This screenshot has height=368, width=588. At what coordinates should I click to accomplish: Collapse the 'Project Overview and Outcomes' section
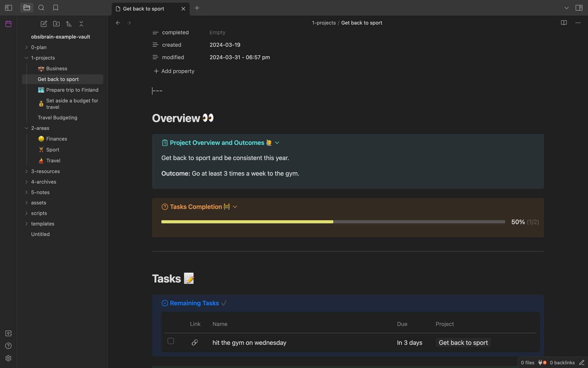pos(277,143)
